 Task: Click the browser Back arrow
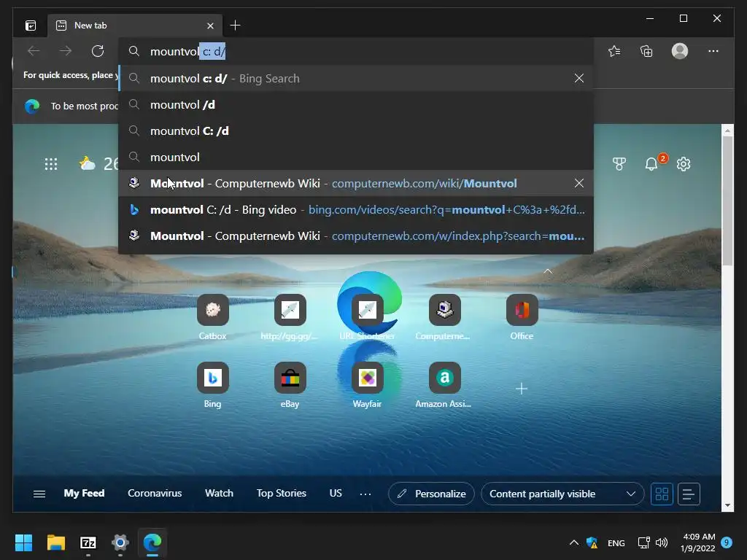click(34, 51)
